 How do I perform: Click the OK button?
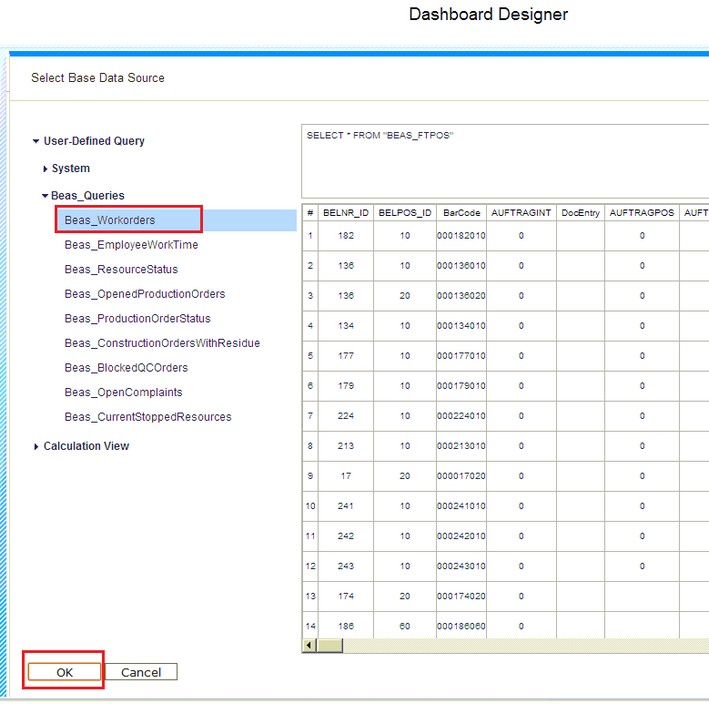65,672
